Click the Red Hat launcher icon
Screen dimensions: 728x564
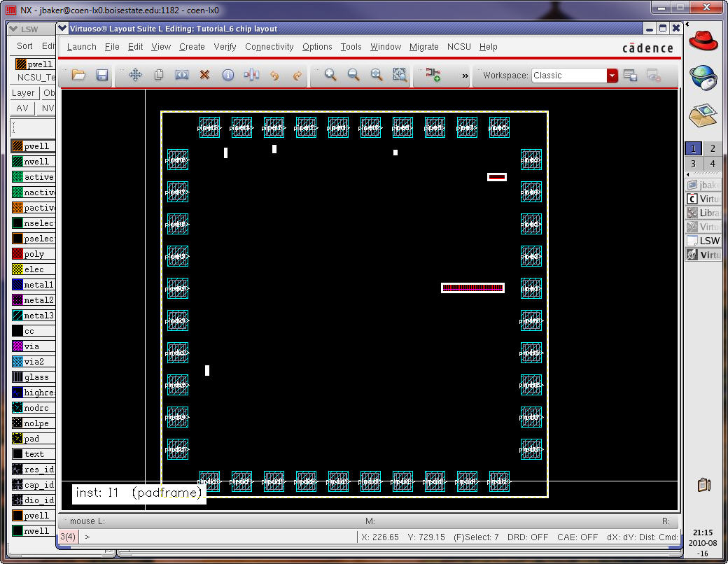703,41
